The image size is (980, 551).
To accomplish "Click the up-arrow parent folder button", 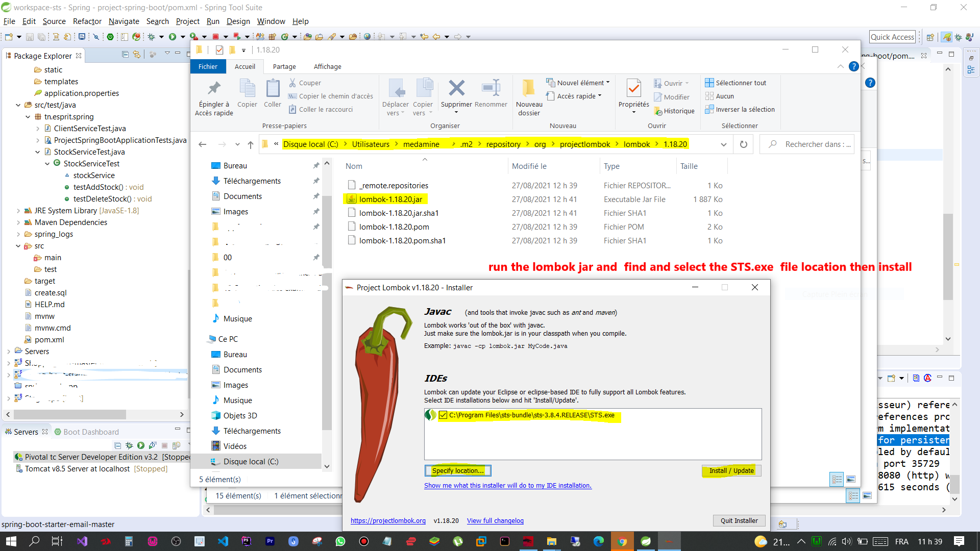I will 251,144.
